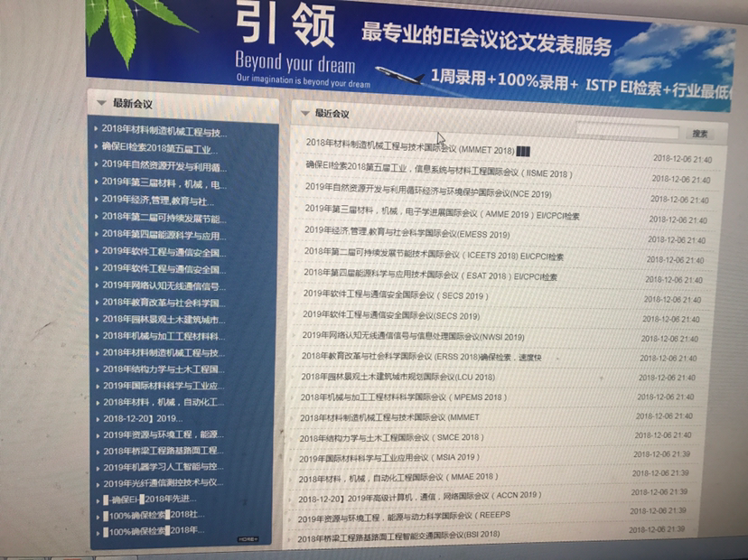Open sidebar link 2018年教育改革与社会科学国...
Image resolution: width=748 pixels, height=560 pixels.
tap(164, 303)
